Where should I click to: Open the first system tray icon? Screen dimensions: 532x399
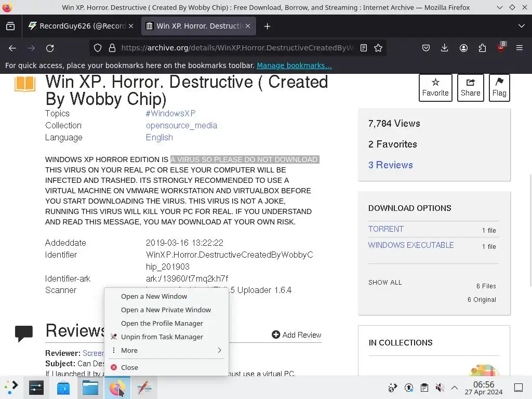tap(393, 388)
